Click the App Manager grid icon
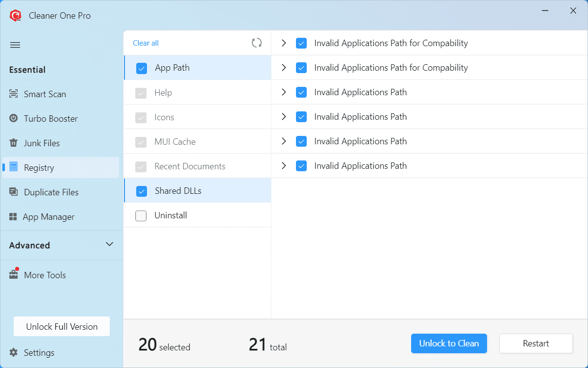 pos(13,217)
